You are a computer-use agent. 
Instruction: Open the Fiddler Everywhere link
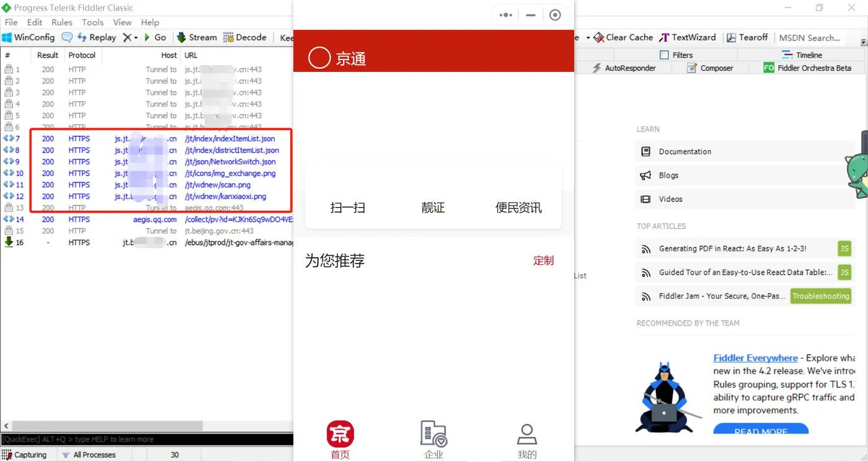click(x=755, y=358)
